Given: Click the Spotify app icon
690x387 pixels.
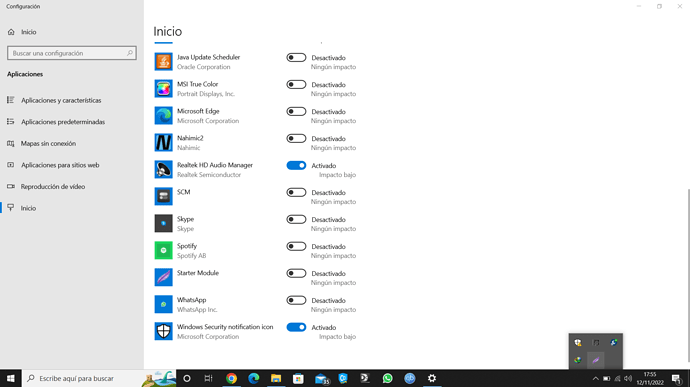Looking at the screenshot, I should coord(163,251).
